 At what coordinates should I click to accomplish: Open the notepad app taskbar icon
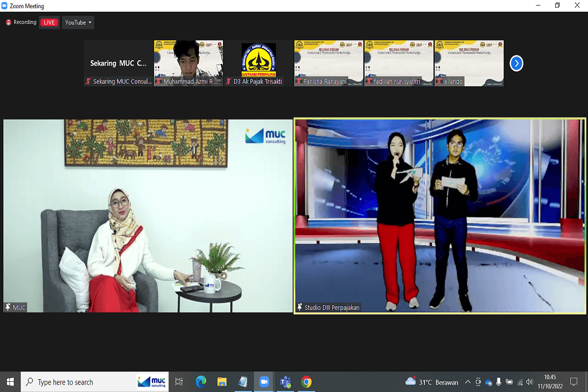tap(243, 382)
